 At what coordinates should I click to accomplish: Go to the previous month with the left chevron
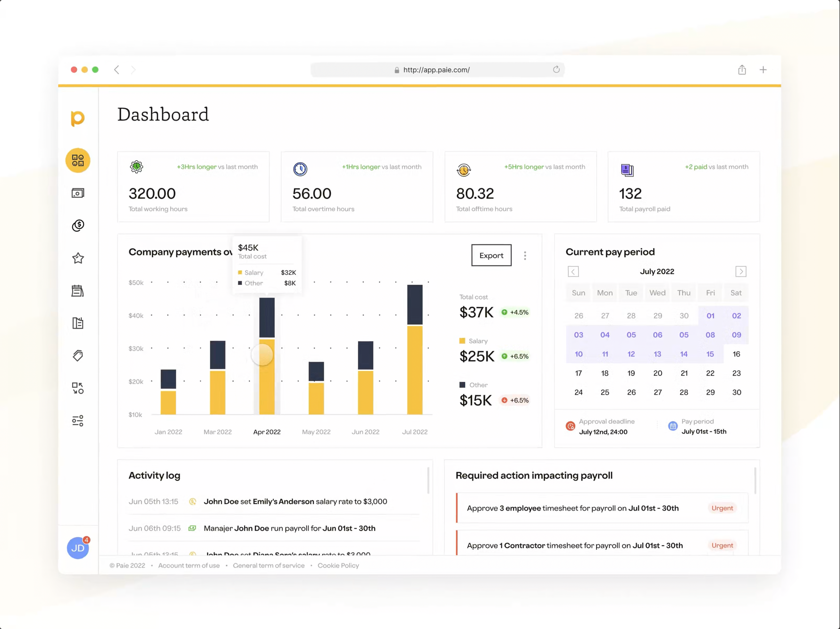pyautogui.click(x=573, y=271)
